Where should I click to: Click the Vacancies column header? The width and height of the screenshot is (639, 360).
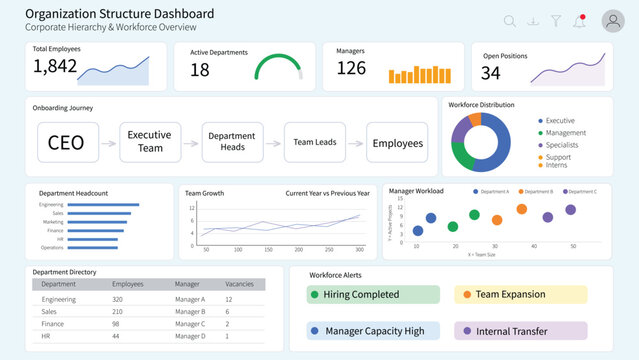coord(239,284)
